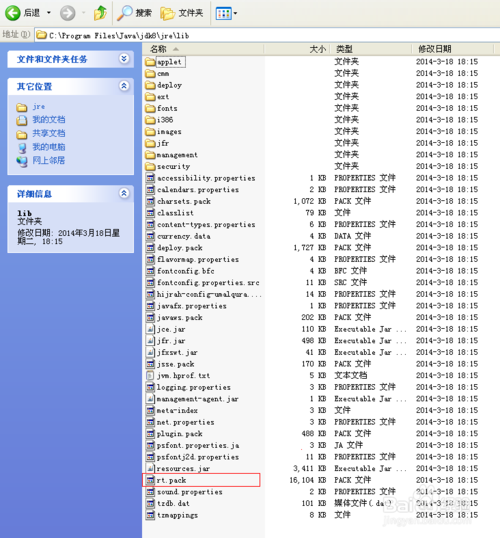
Task: Sort by the 修改日期 column header
Action: [453, 49]
